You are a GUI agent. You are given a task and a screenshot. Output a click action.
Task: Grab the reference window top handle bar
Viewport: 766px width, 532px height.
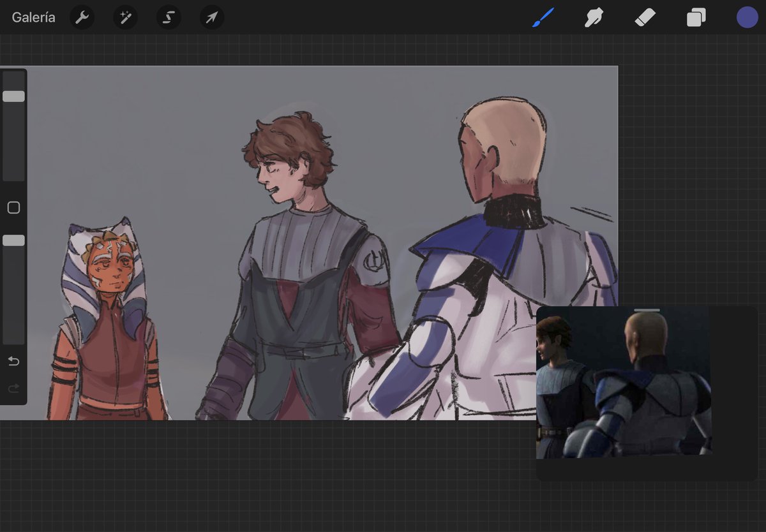click(647, 310)
